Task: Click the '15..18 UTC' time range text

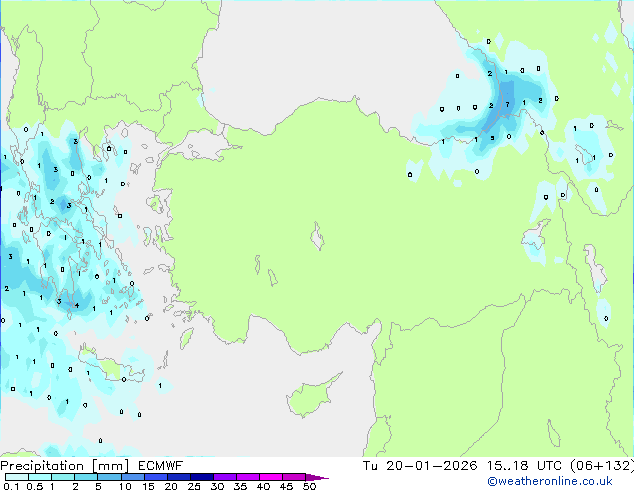Action: coord(524,466)
